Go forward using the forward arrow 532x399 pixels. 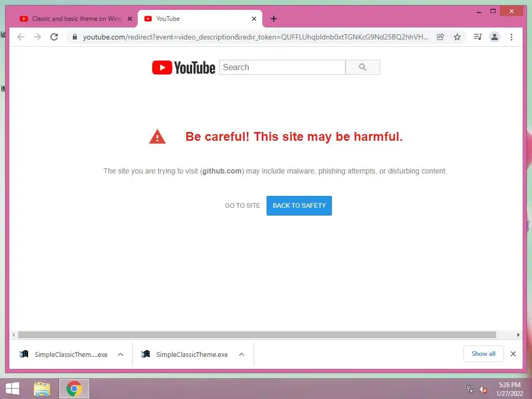click(37, 37)
